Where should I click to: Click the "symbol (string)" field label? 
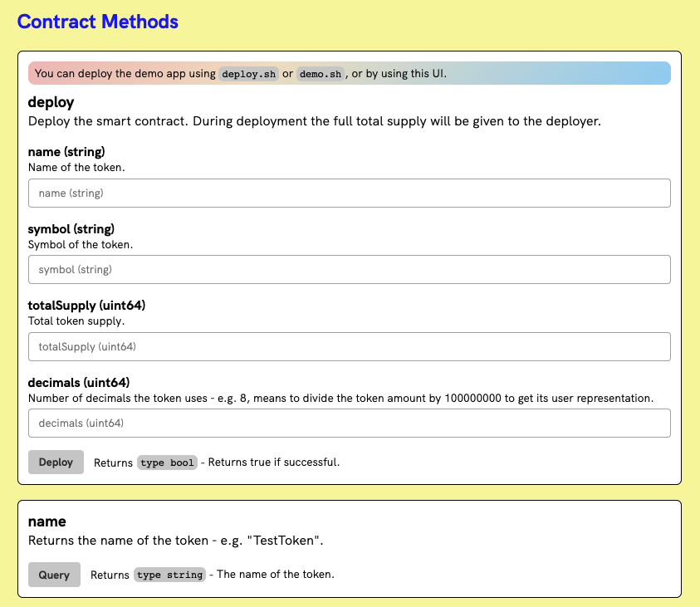coord(71,228)
